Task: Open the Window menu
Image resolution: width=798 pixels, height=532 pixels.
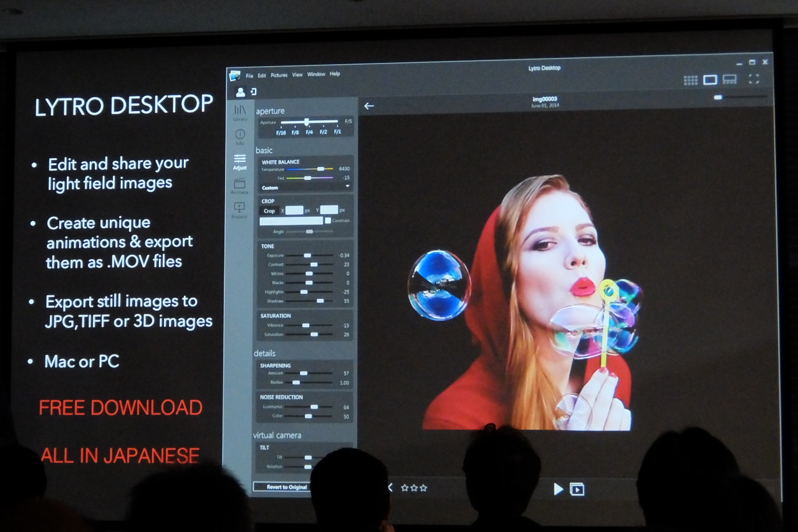Action: coord(316,74)
